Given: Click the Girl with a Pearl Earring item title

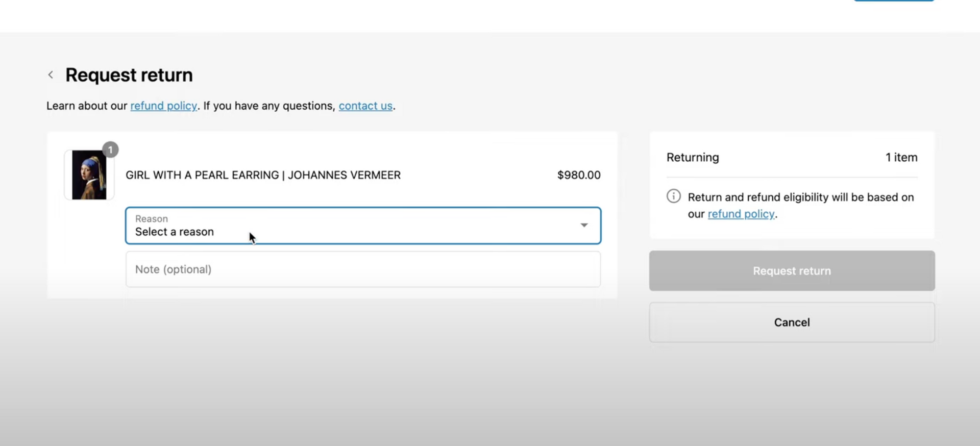Looking at the screenshot, I should (263, 175).
